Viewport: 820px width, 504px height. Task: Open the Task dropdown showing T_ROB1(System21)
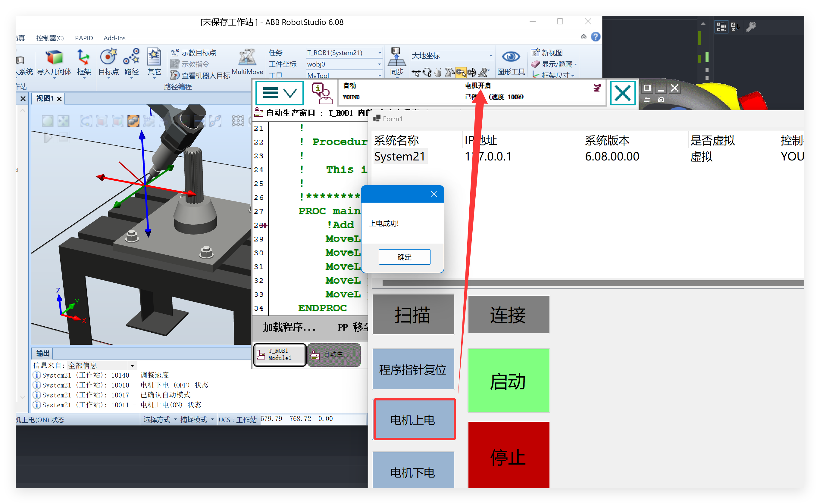[344, 53]
